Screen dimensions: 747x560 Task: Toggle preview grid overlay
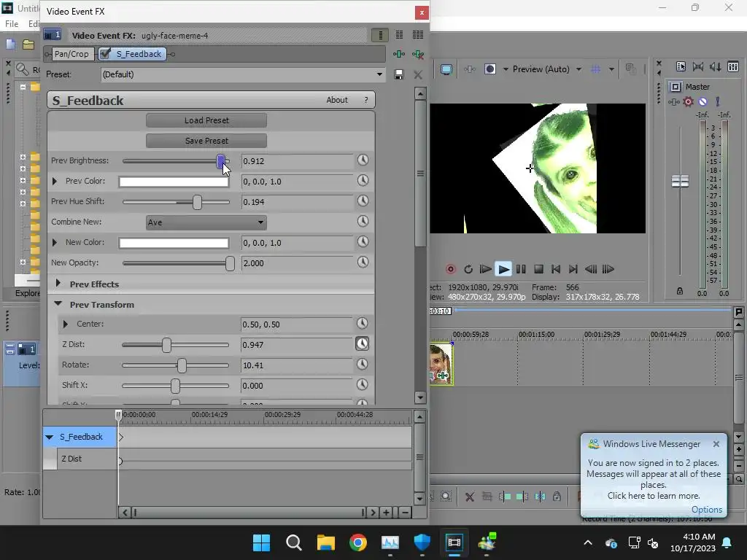click(595, 69)
